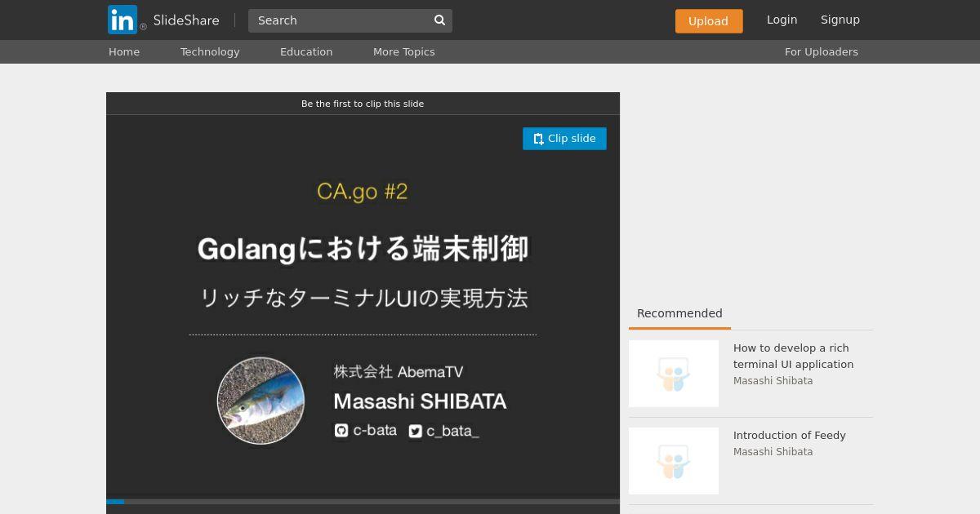Image resolution: width=980 pixels, height=514 pixels.
Task: Click the 'Masashi SHIBATA' name on slide
Action: (420, 401)
